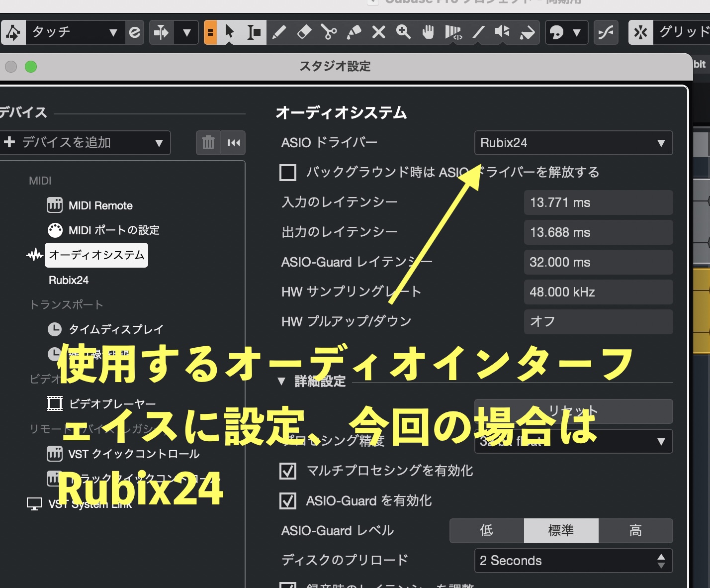The height and width of the screenshot is (588, 710).
Task: Select Rubix24 under audio system
Action: (69, 280)
